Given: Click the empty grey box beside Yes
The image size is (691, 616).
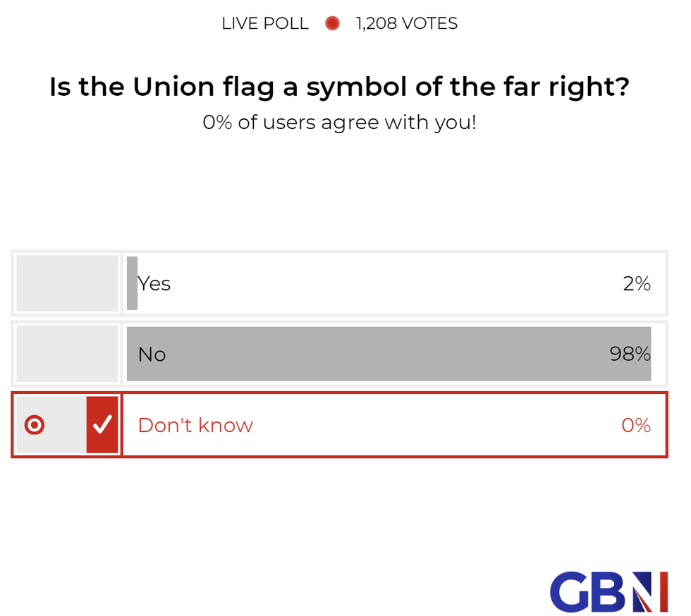Looking at the screenshot, I should pos(67,283).
